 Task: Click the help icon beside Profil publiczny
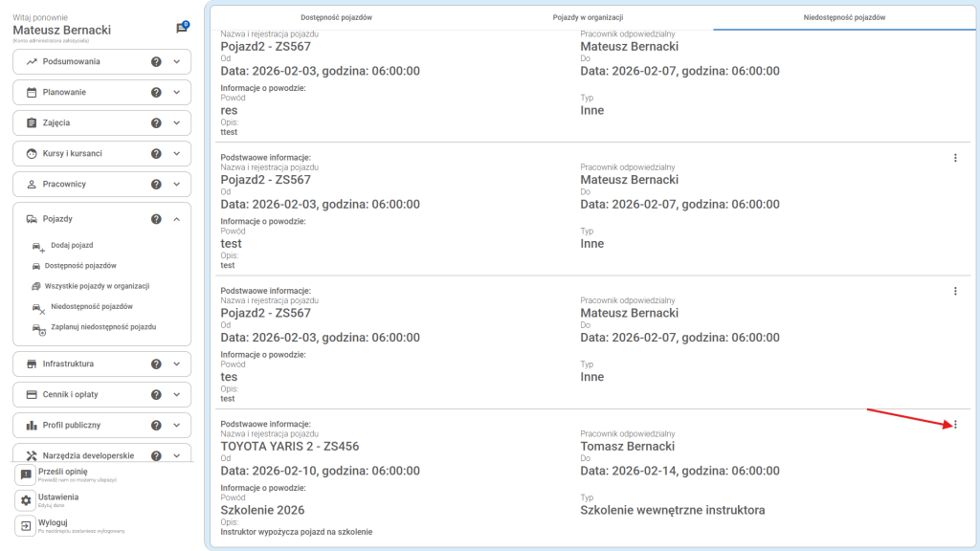(x=156, y=426)
